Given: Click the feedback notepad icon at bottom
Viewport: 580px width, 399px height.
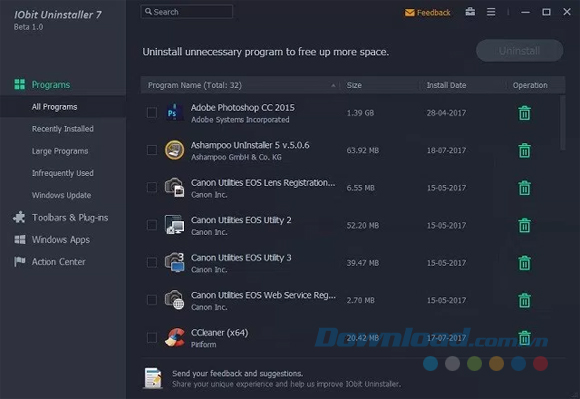Looking at the screenshot, I should pyautogui.click(x=153, y=378).
